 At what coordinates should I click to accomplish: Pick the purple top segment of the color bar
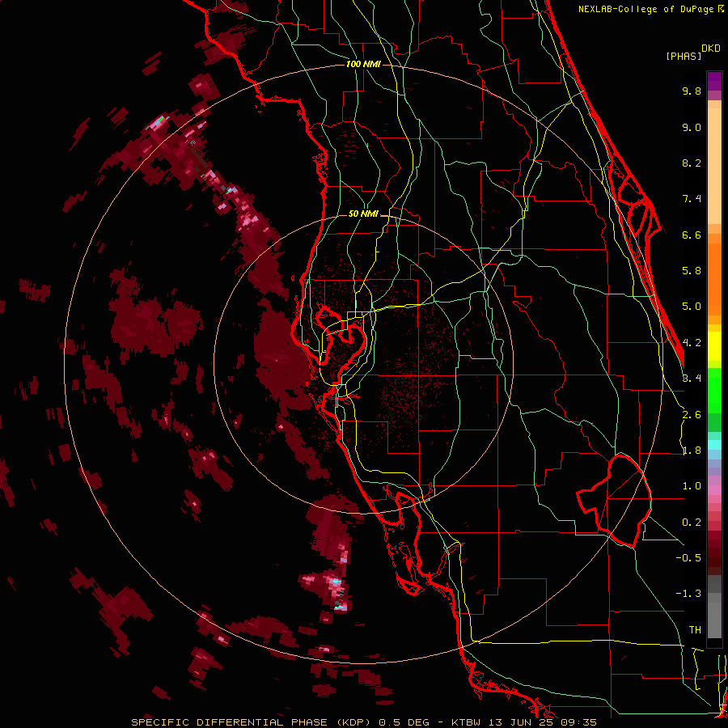point(714,81)
